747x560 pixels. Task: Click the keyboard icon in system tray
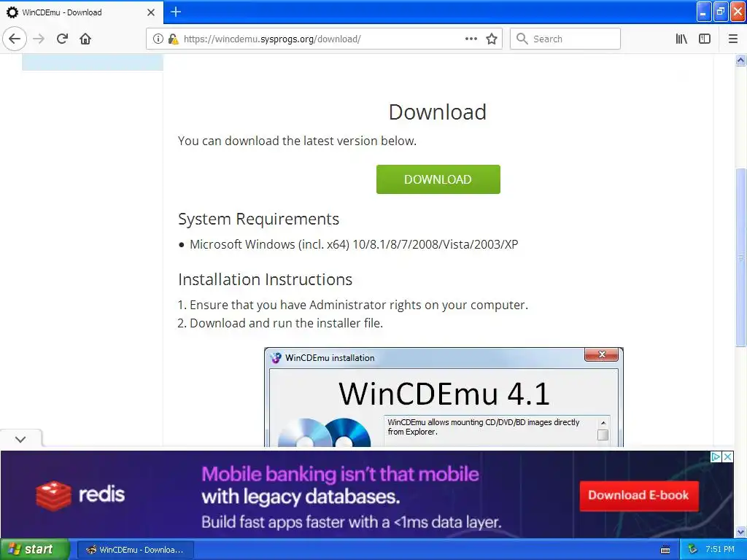[x=665, y=550]
